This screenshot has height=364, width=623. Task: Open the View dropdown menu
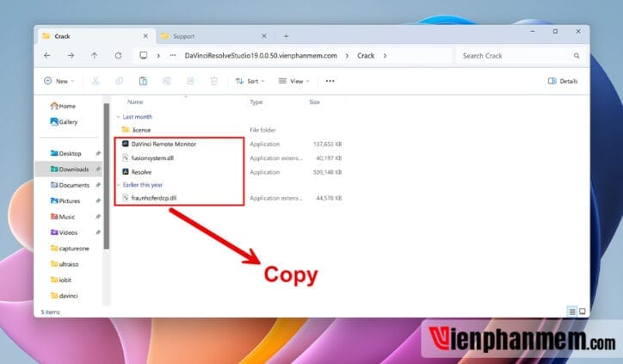pyautogui.click(x=293, y=81)
